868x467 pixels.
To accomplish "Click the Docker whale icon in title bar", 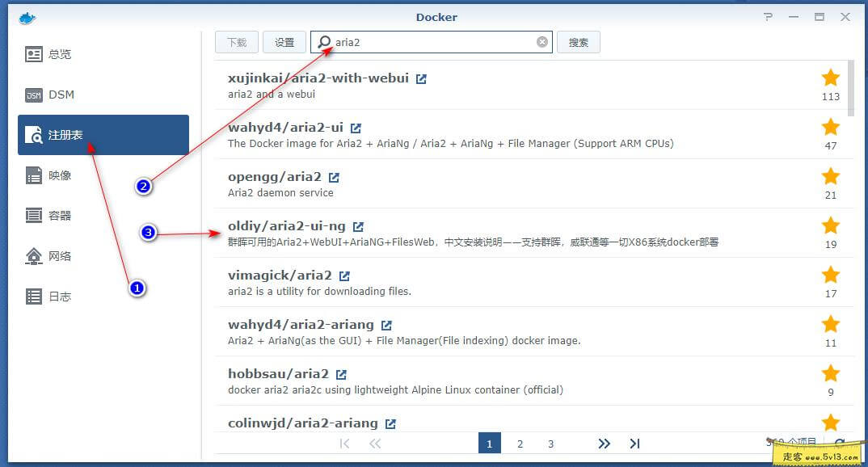I will [27, 16].
